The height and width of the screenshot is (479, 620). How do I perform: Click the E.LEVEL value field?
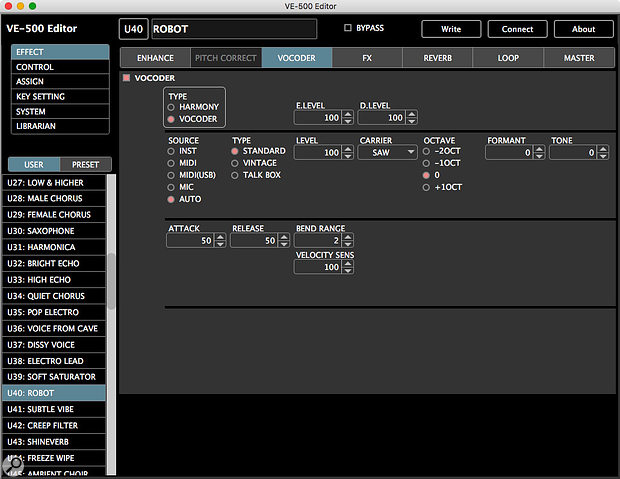click(318, 117)
